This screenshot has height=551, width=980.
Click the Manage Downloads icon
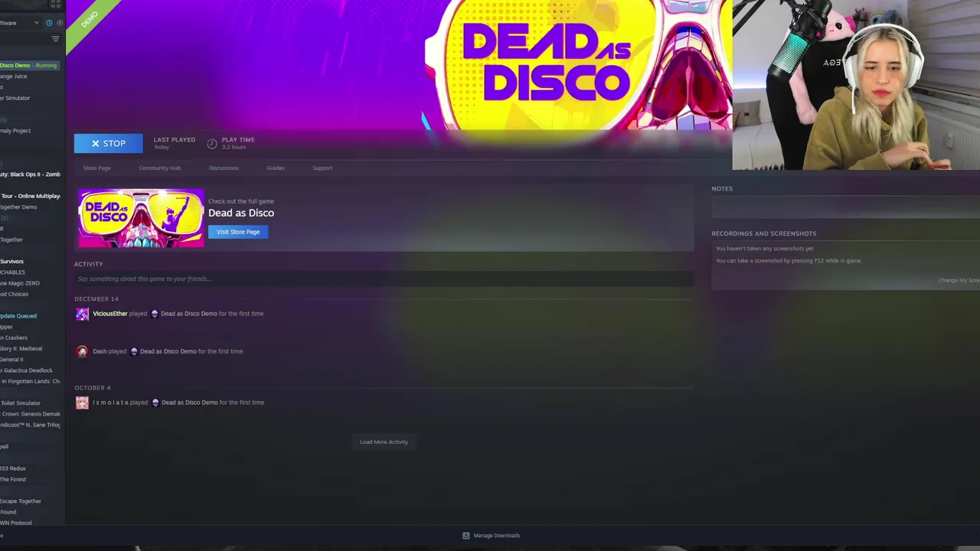pos(465,536)
